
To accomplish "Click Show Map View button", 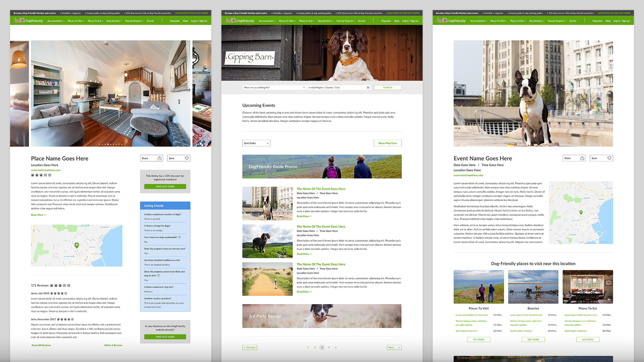I will [387, 143].
